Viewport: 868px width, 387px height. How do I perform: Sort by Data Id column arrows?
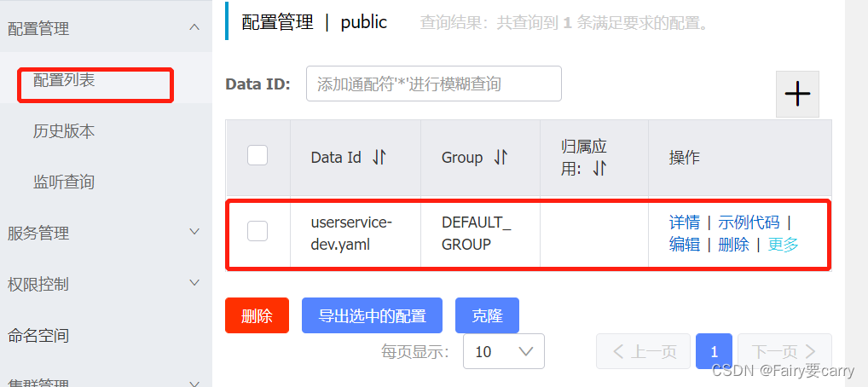pos(379,158)
